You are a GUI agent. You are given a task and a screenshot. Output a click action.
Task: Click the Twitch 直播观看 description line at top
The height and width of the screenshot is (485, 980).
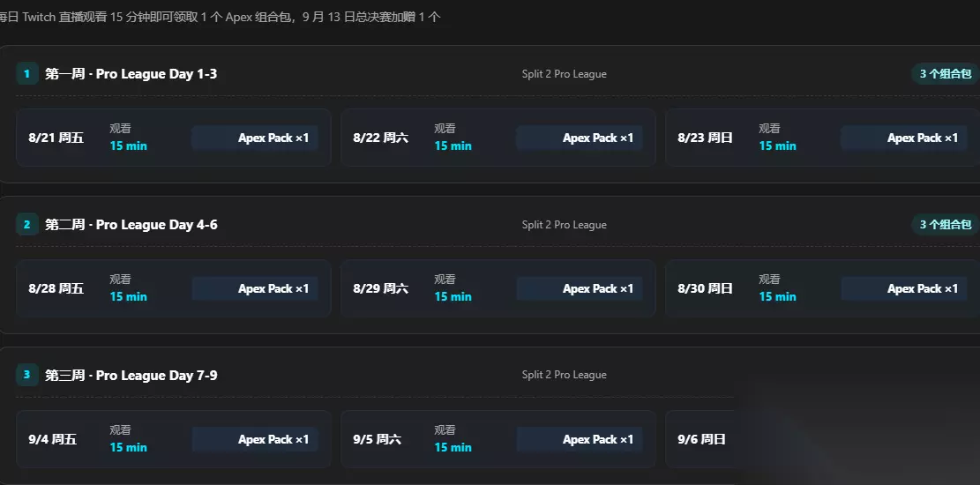click(220, 17)
